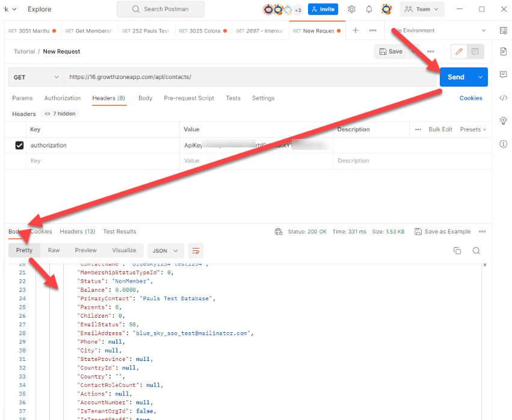This screenshot has height=420, width=512.
Task: Open response more-options dots
Action: [x=483, y=232]
